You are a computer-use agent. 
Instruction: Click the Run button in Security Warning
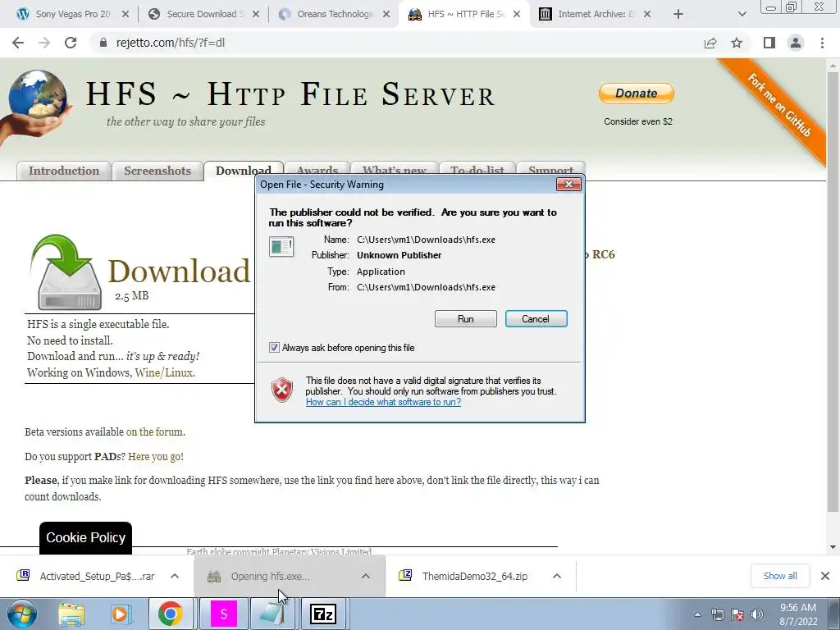tap(466, 319)
